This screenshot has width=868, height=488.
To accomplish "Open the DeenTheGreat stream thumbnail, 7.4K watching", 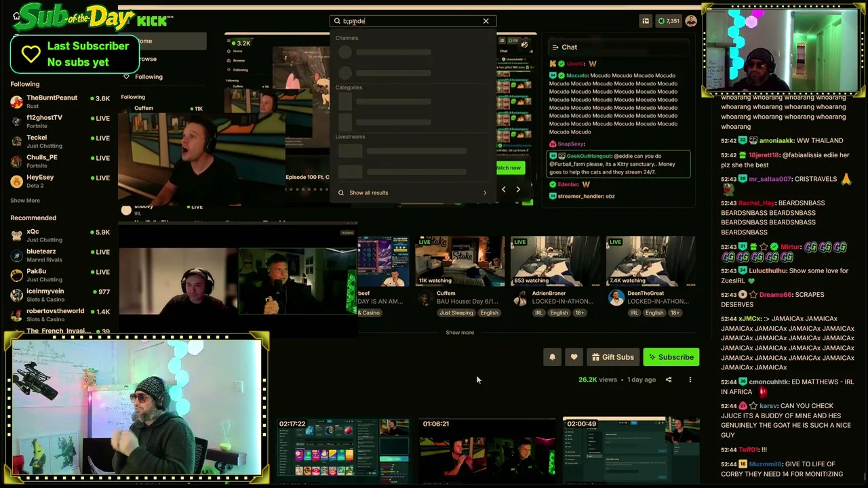I will tap(651, 261).
